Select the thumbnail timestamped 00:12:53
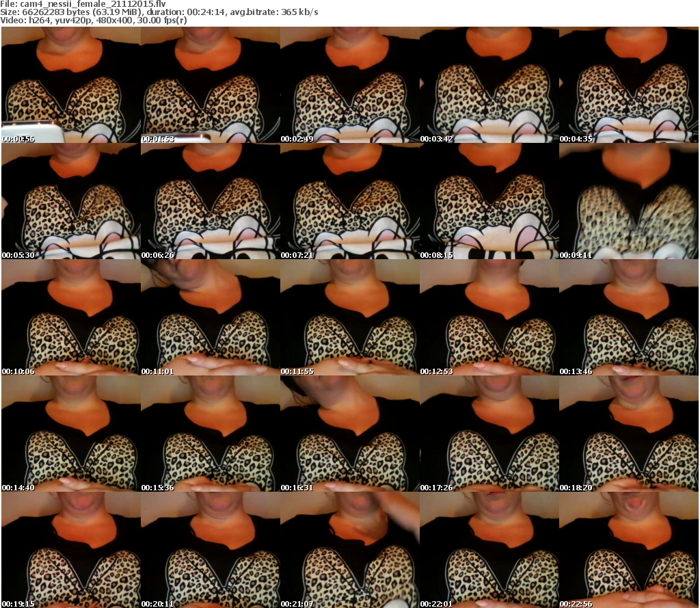Screen dimensions: 700x608 (x=489, y=317)
